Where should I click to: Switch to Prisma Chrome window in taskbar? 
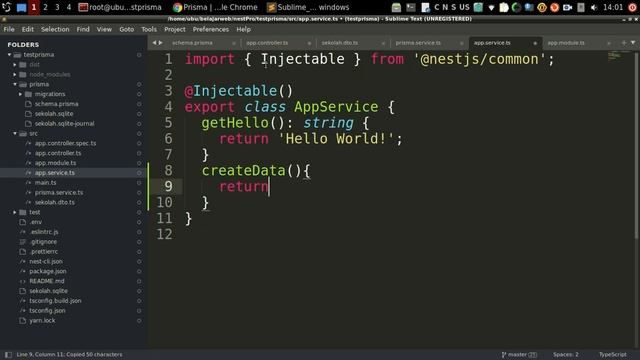click(x=215, y=7)
